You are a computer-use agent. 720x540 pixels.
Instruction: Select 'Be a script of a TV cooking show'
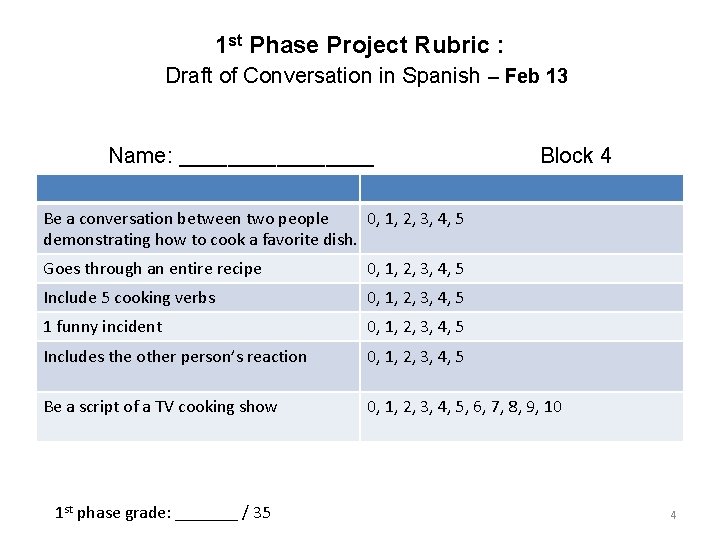click(x=160, y=406)
